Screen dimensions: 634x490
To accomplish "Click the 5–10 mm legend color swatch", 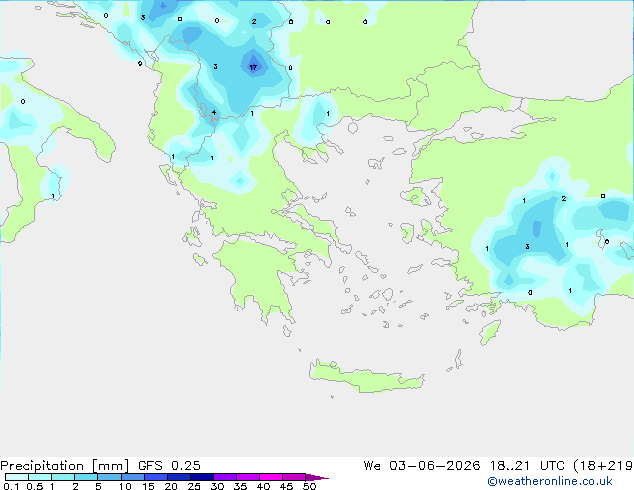I will [109, 477].
